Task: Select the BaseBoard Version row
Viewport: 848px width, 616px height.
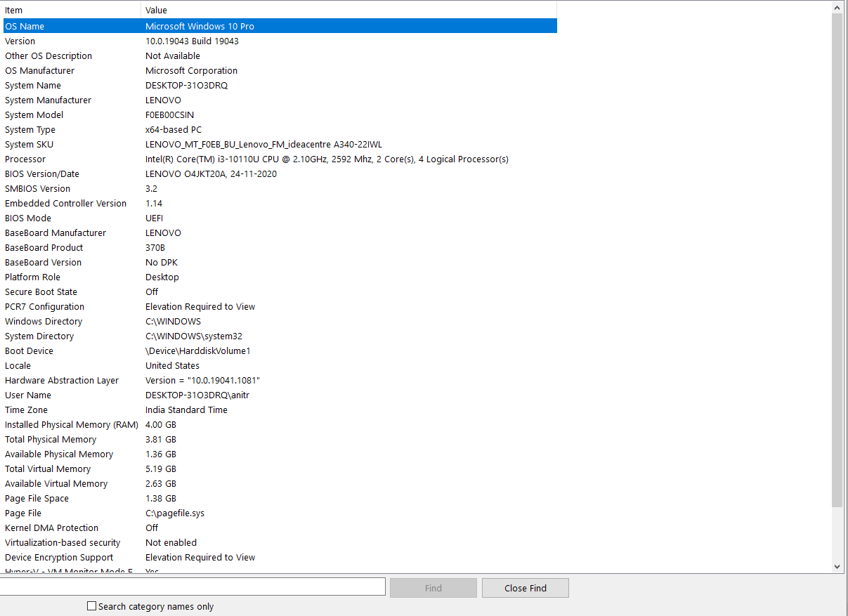Action: click(x=279, y=262)
